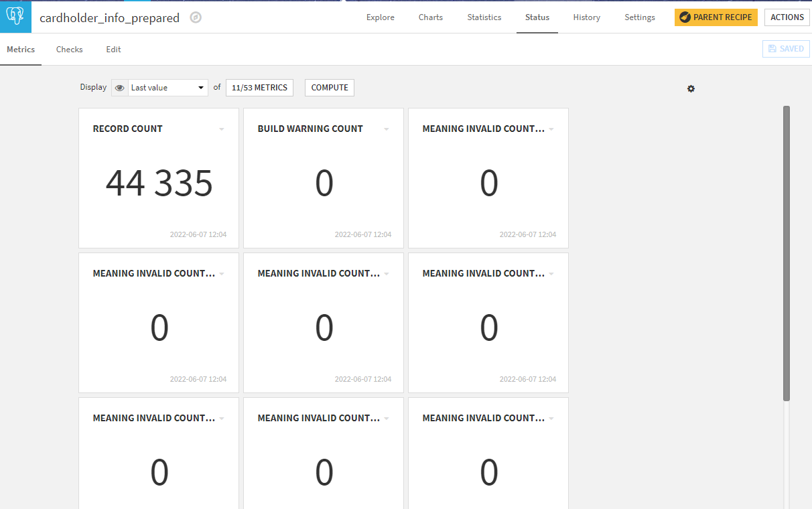This screenshot has width=812, height=509.
Task: Expand the RECORD COUNT tile options caret
Action: [221, 129]
